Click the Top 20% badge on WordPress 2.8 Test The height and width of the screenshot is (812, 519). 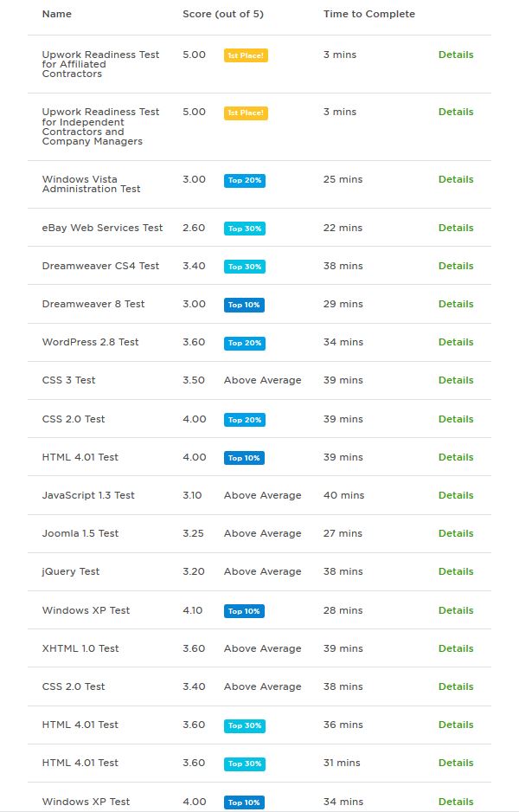[x=245, y=343]
